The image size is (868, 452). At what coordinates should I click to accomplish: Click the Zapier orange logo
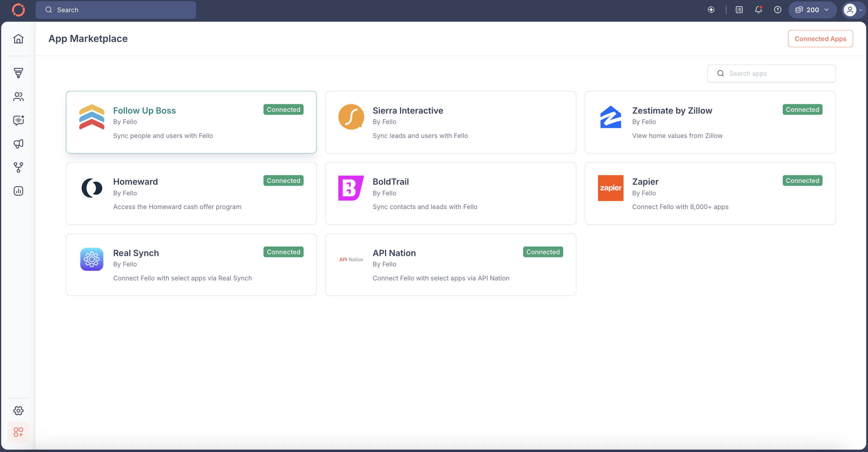click(x=610, y=188)
